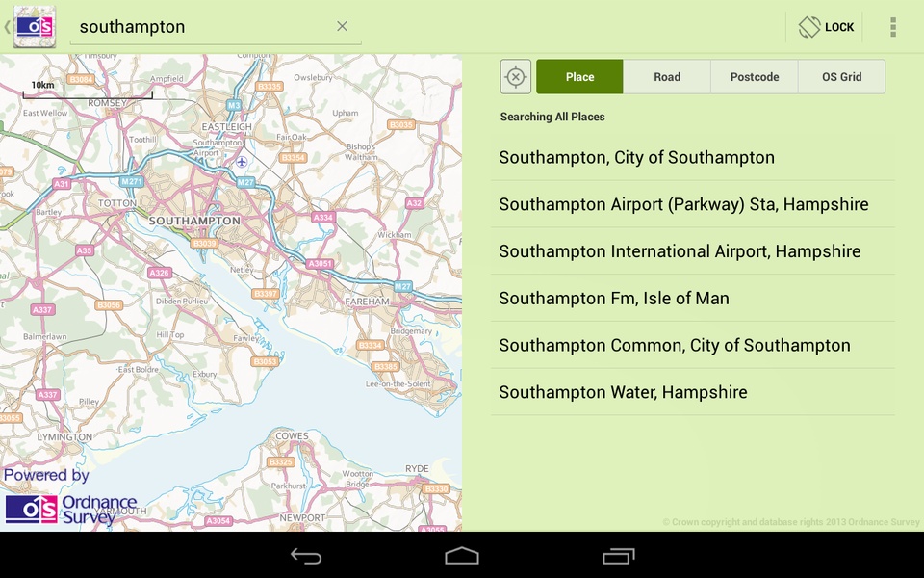Tap the B3035 road badge on the map
This screenshot has height=578, width=924.
pyautogui.click(x=401, y=124)
